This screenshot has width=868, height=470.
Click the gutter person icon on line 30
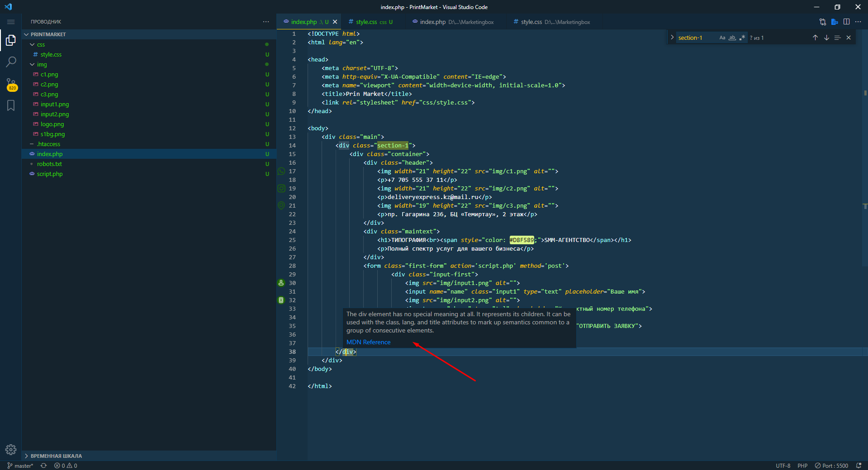point(281,283)
